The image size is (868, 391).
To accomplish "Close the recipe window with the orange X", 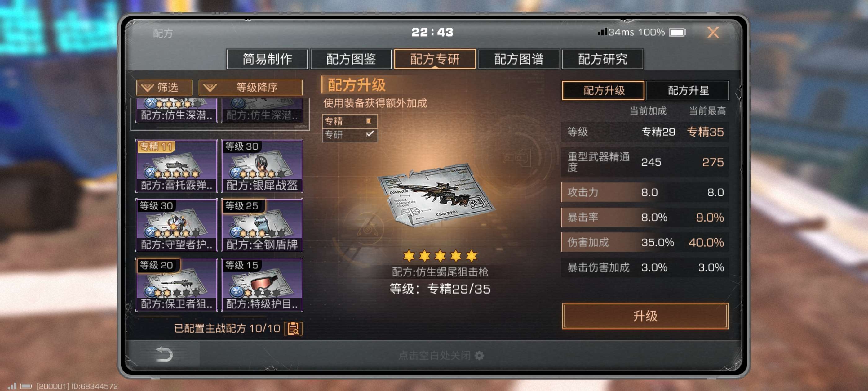I will click(713, 32).
